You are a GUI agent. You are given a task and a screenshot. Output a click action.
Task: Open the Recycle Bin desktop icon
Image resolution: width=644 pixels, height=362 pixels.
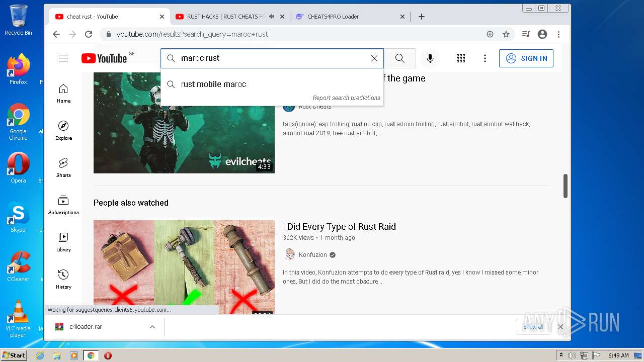pos(18,20)
